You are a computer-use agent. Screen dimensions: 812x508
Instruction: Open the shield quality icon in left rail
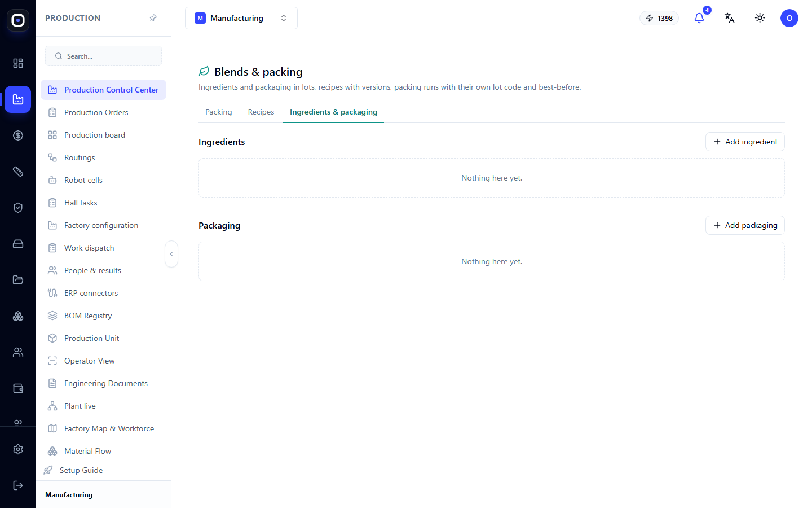tap(18, 208)
